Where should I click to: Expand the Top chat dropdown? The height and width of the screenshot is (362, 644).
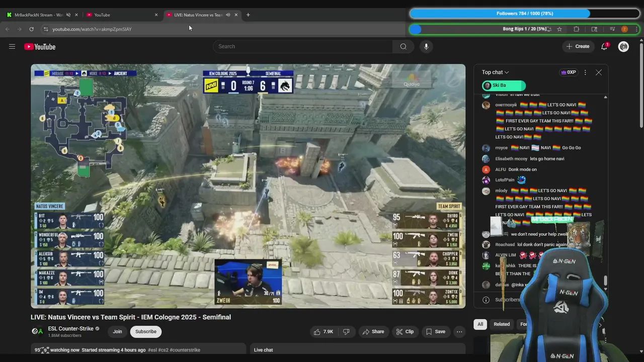point(496,72)
